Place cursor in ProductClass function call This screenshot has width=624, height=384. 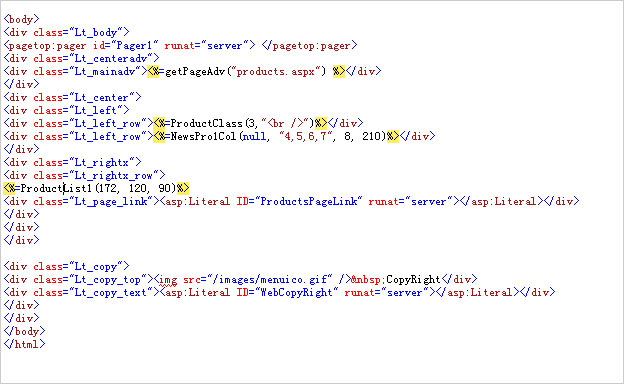pyautogui.click(x=242, y=123)
